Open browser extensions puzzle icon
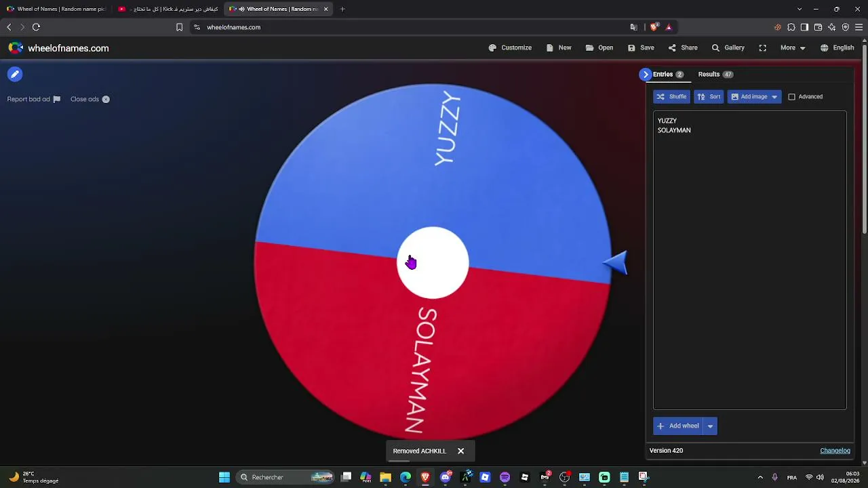Image resolution: width=868 pixels, height=488 pixels. [791, 27]
